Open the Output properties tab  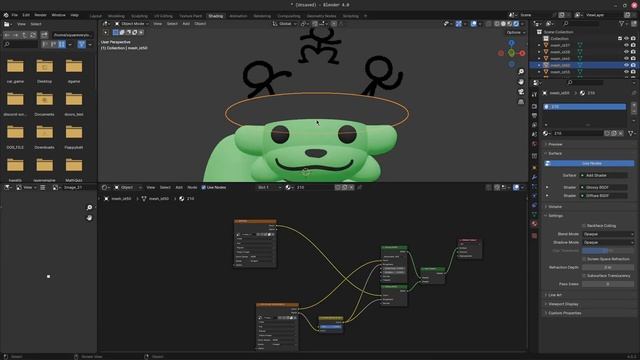tap(534, 116)
